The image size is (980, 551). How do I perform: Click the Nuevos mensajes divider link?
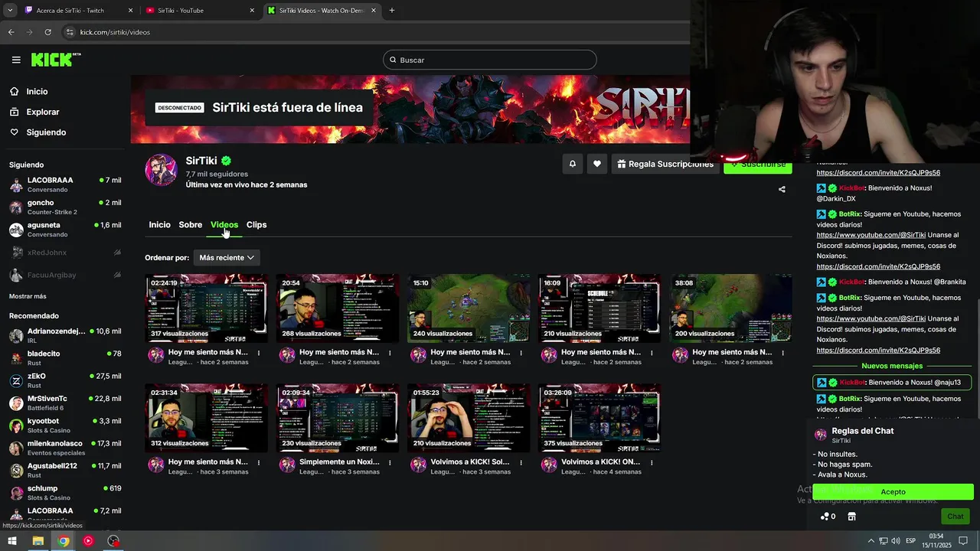pyautogui.click(x=892, y=367)
